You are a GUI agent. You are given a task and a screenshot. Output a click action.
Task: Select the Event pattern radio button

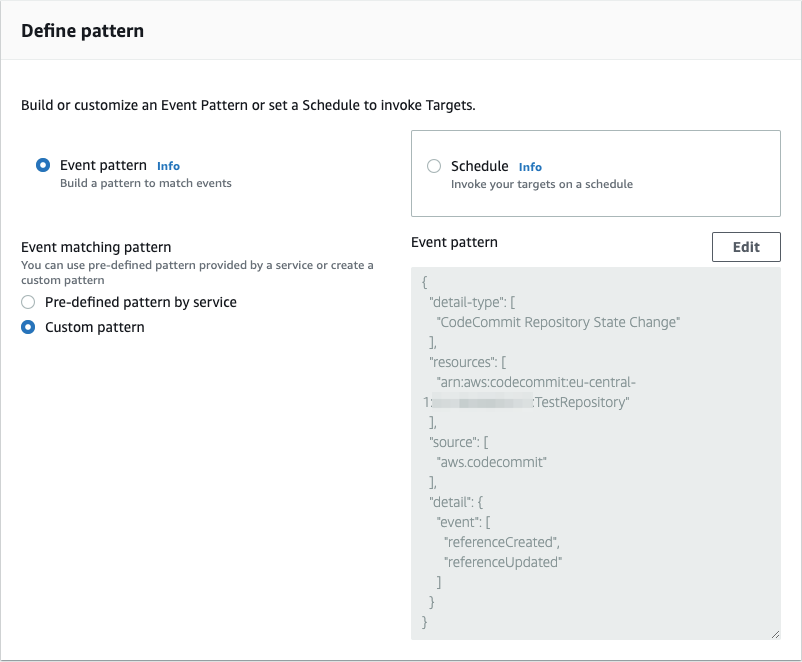tap(43, 166)
